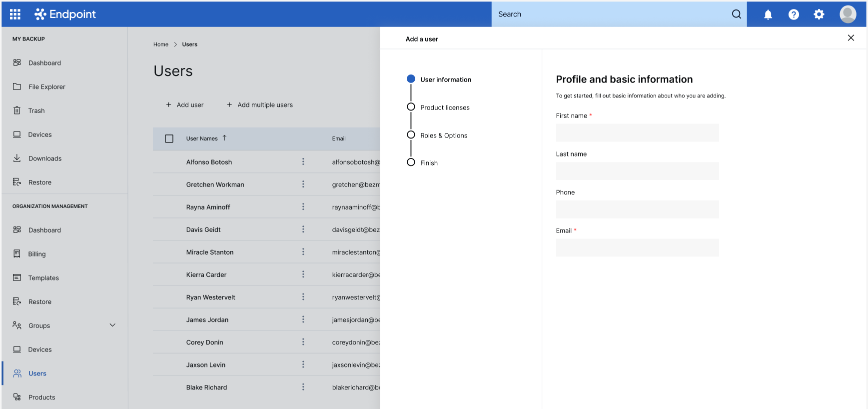Open row options menu for Davis Geidt
868x409 pixels.
click(303, 229)
